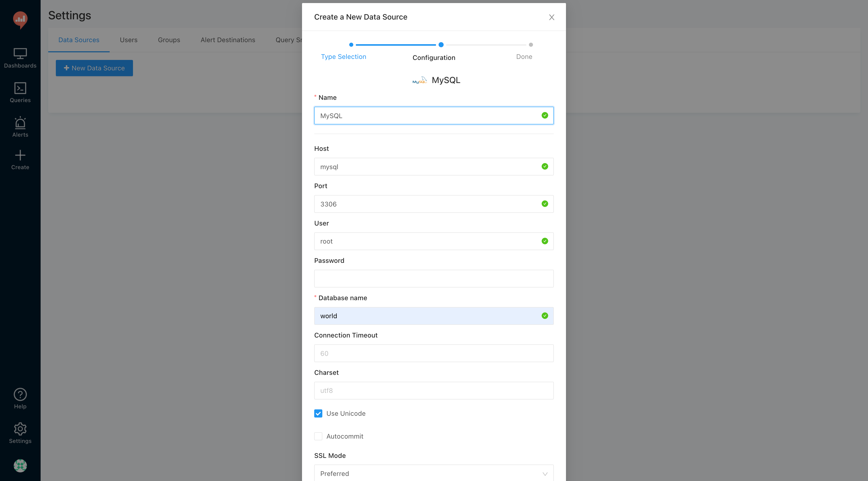The width and height of the screenshot is (868, 481).
Task: Expand the SSL Mode dropdown
Action: point(434,473)
